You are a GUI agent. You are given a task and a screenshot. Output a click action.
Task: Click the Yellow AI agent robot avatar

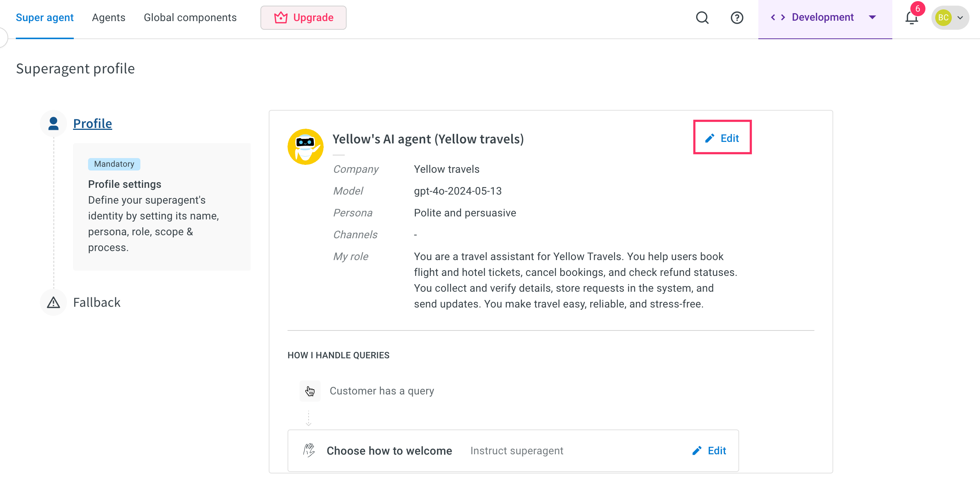point(305,146)
